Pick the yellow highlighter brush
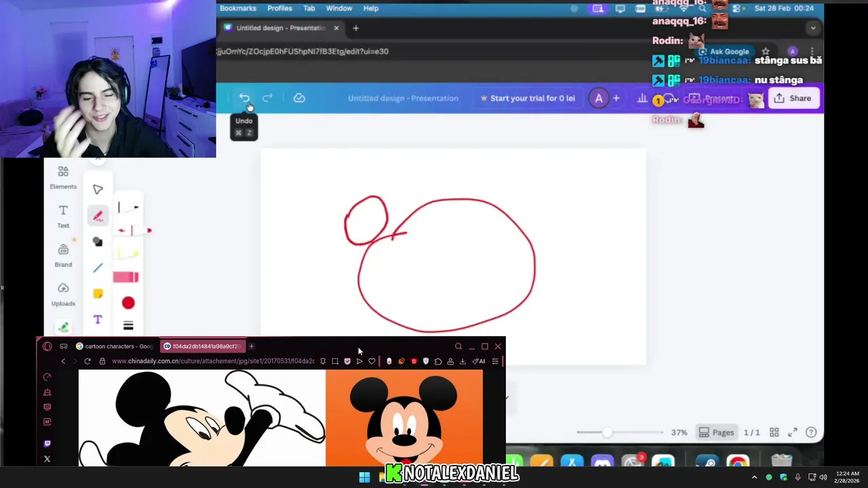The width and height of the screenshot is (868, 488). (127, 254)
